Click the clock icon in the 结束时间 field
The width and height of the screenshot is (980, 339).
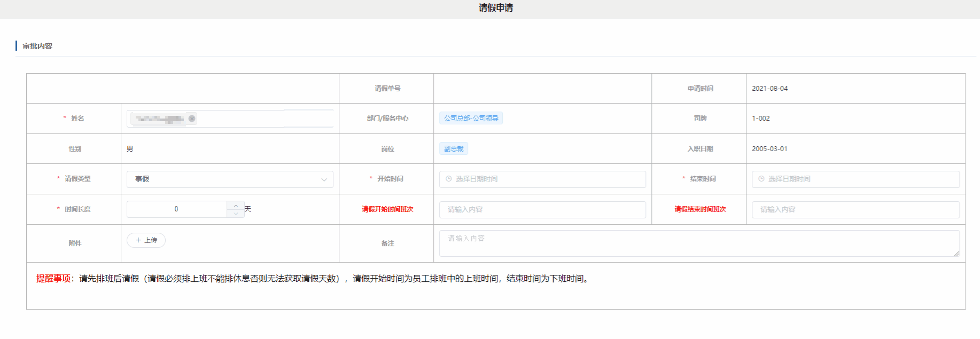coord(761,179)
